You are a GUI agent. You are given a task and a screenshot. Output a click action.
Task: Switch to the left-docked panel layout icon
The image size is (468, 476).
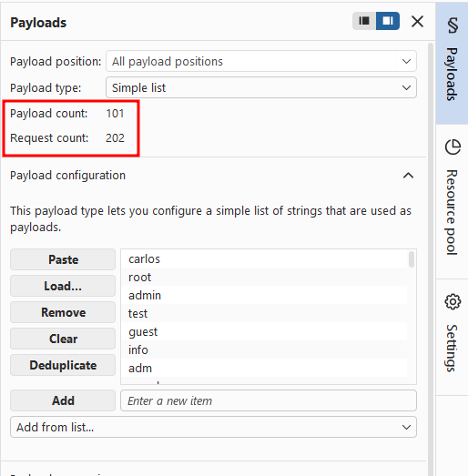coord(364,21)
